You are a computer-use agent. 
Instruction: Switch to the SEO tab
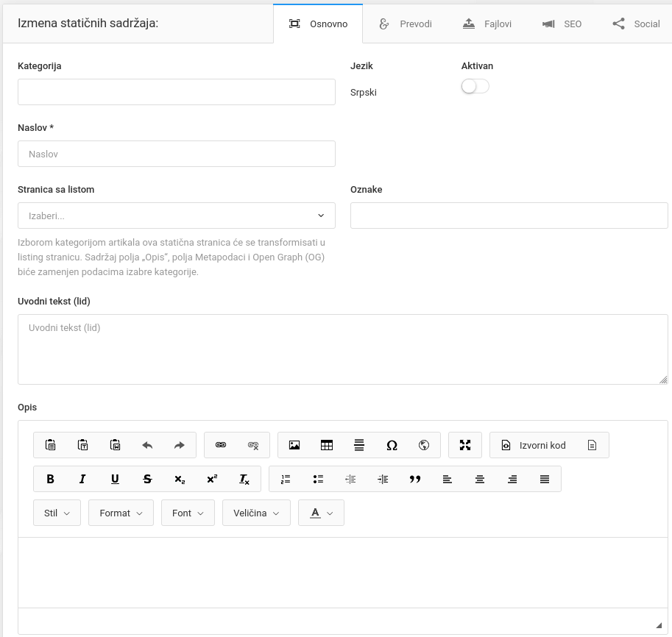[562, 24]
